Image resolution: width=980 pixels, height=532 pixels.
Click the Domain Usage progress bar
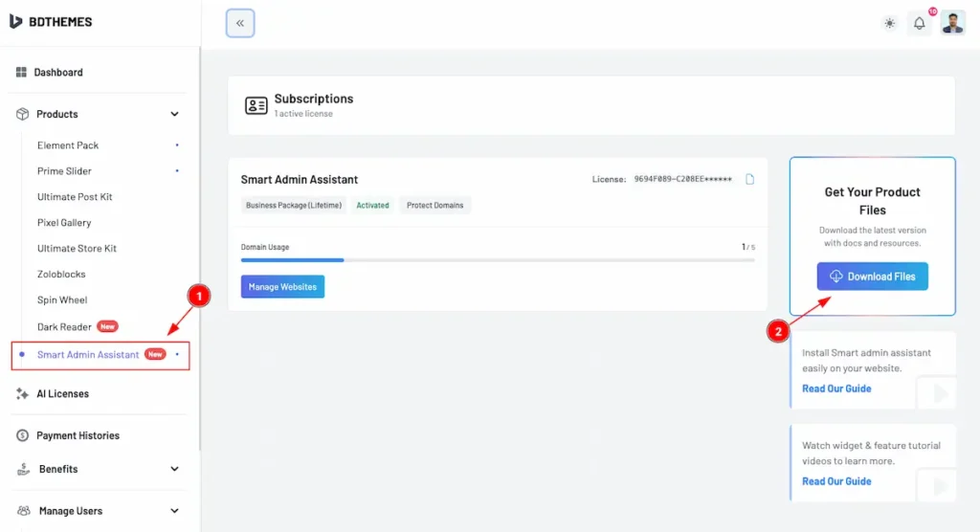[x=498, y=260]
